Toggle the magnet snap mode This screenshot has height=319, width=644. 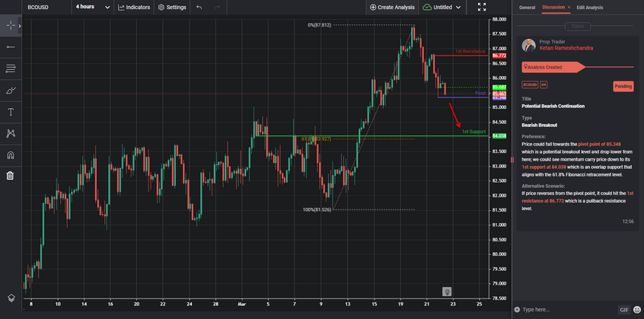(11, 155)
